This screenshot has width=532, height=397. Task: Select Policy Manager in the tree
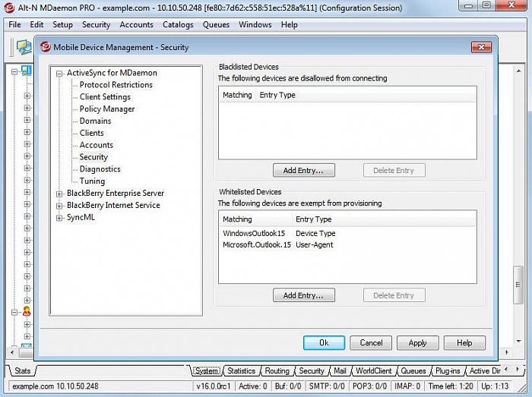pyautogui.click(x=107, y=109)
